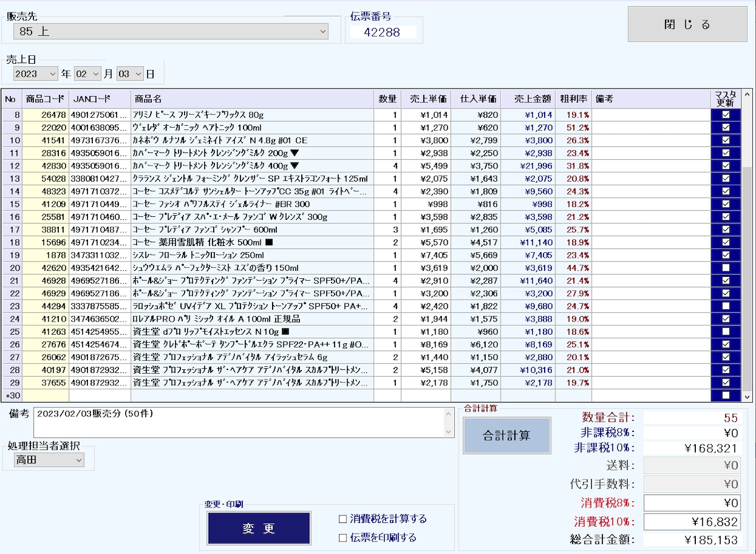Image resolution: width=756 pixels, height=554 pixels.
Task: Click the 備考 cell in row 10
Action: 651,140
